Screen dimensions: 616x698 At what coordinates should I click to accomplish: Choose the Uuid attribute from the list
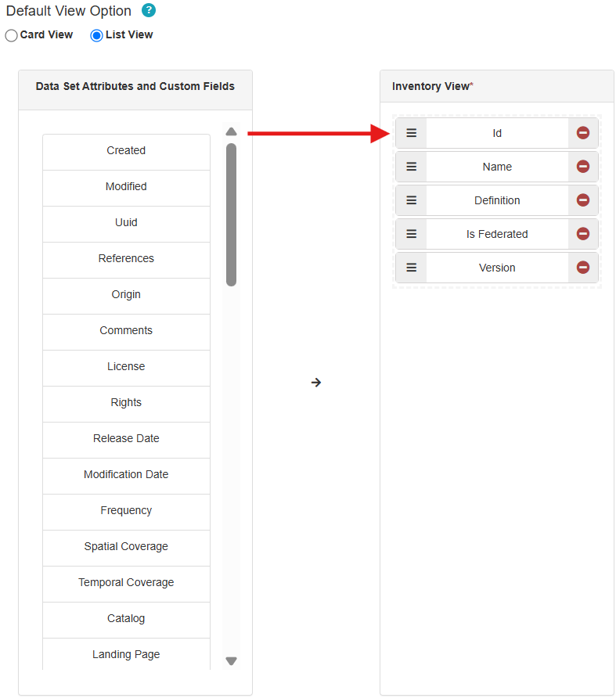pos(126,223)
